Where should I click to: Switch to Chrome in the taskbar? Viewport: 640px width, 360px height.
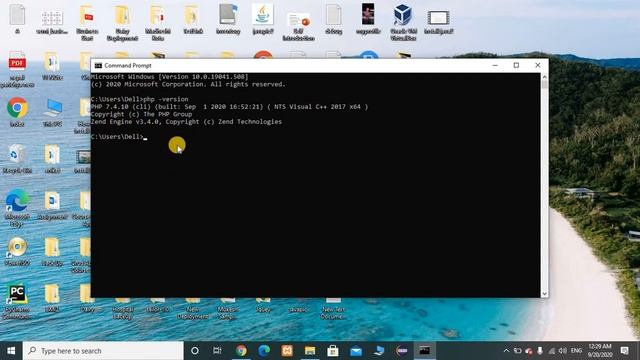pos(241,351)
